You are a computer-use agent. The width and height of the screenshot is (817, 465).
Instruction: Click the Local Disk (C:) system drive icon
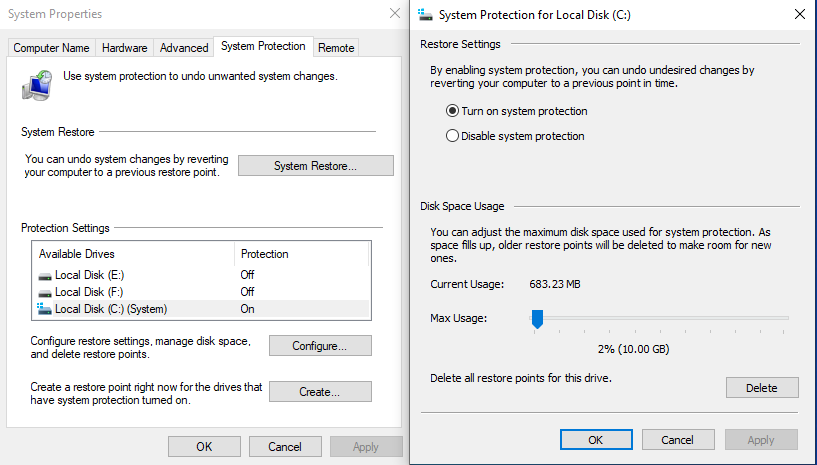tap(45, 309)
